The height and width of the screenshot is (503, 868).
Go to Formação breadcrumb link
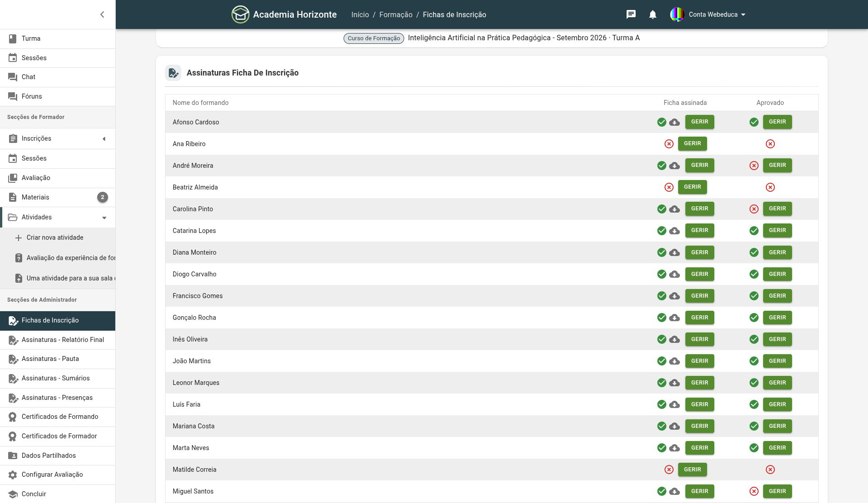396,14
